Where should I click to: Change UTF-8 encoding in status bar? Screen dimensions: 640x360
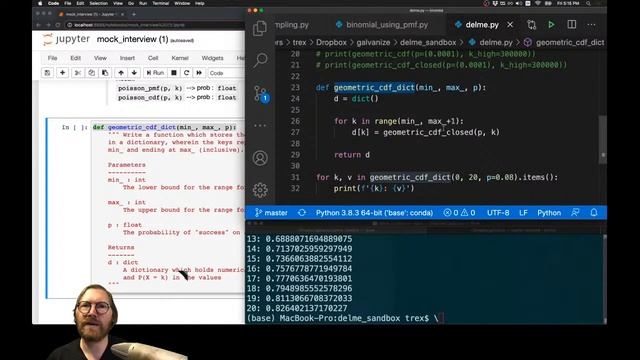click(x=498, y=213)
